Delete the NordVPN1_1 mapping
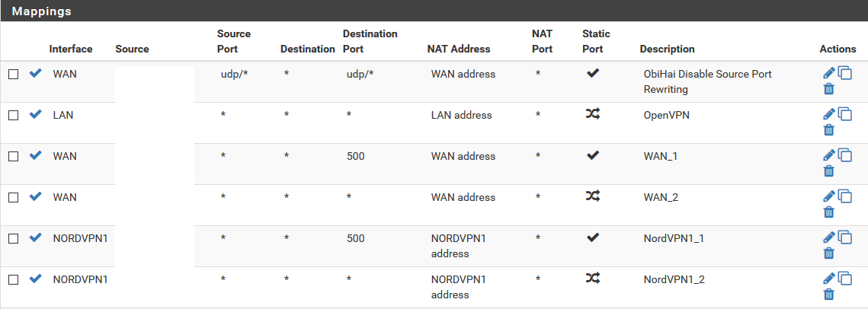868x309 pixels. [828, 253]
